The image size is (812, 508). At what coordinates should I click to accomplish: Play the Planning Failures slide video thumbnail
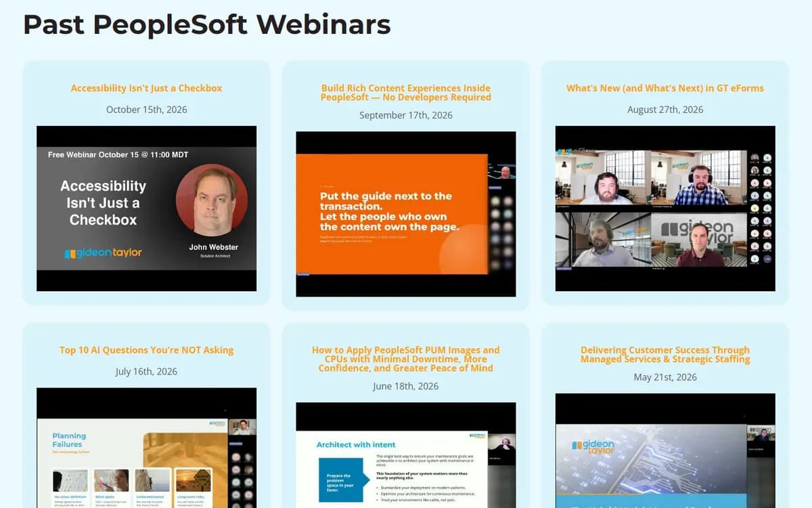point(146,448)
